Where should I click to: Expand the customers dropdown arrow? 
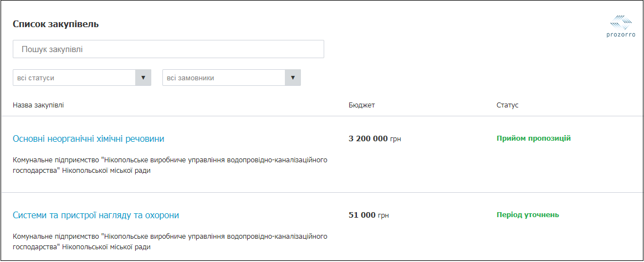[293, 78]
